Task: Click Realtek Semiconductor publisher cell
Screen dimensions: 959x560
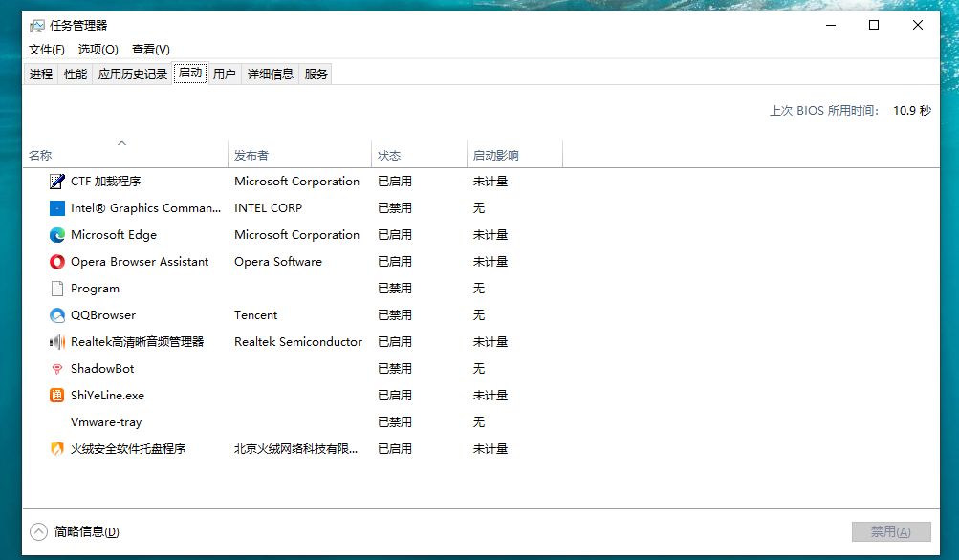Action: click(x=298, y=342)
